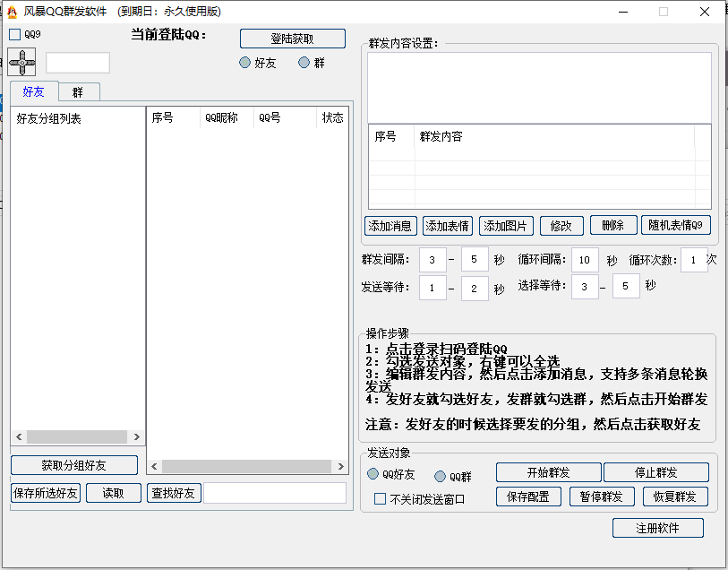Click 添加表情 to add an emoji

click(x=448, y=226)
